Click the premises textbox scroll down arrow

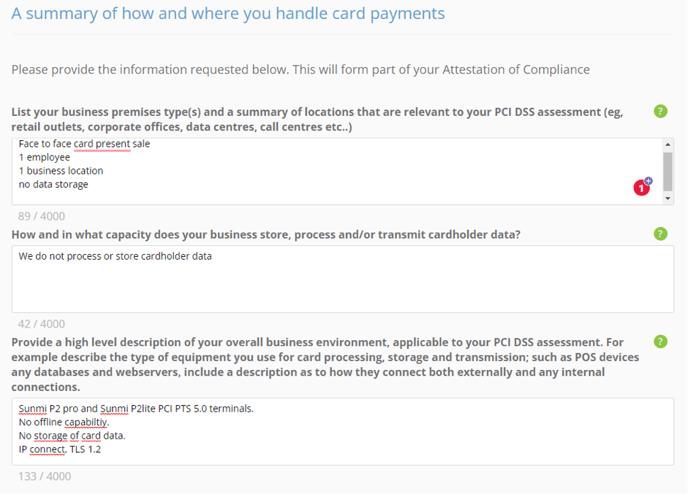click(x=667, y=198)
